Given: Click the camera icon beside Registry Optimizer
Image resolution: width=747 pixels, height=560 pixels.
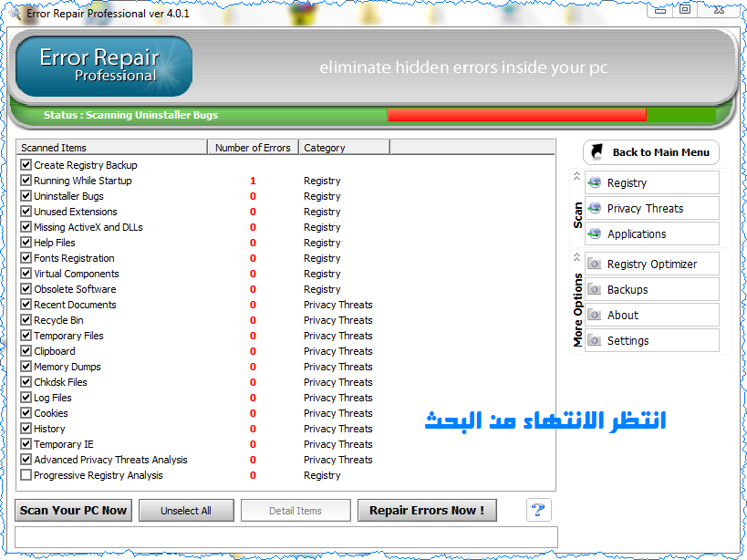Looking at the screenshot, I should [x=594, y=264].
